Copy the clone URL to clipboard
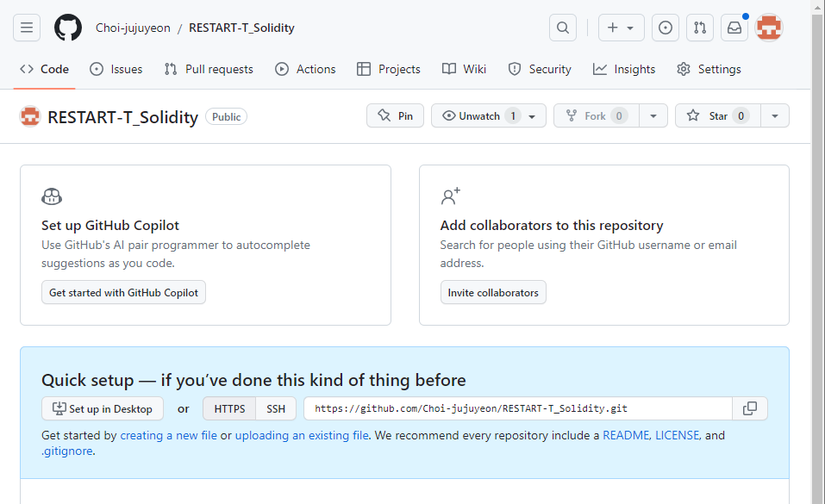The height and width of the screenshot is (504, 825). [x=750, y=408]
